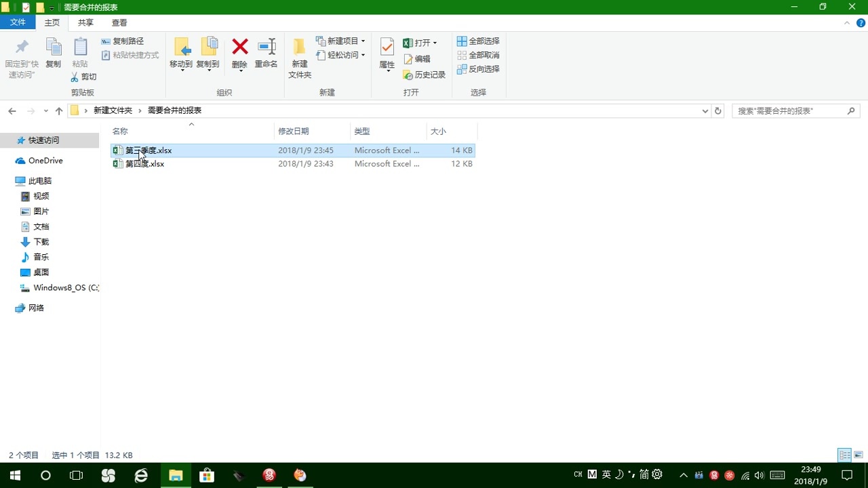Click the Excel 打开 (Open) button

point(416,43)
